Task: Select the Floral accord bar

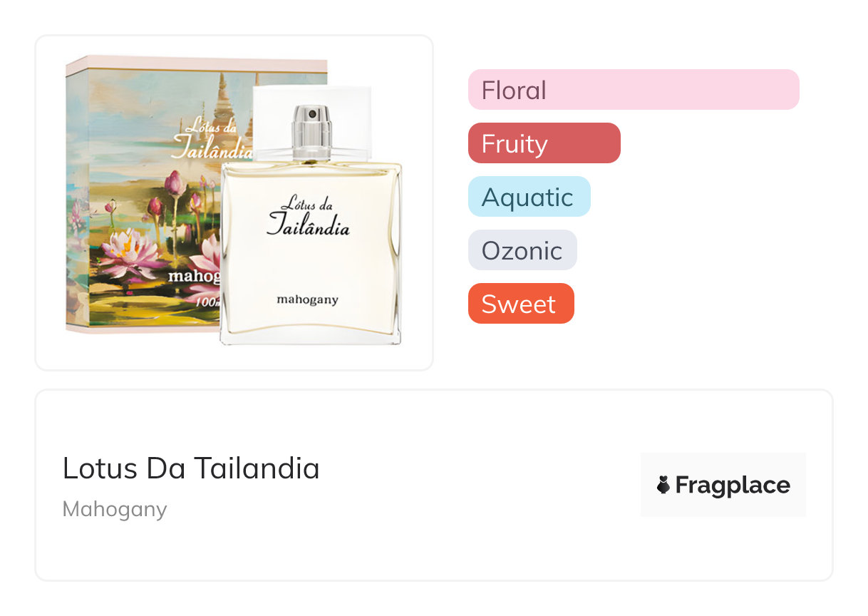Action: pyautogui.click(x=634, y=90)
